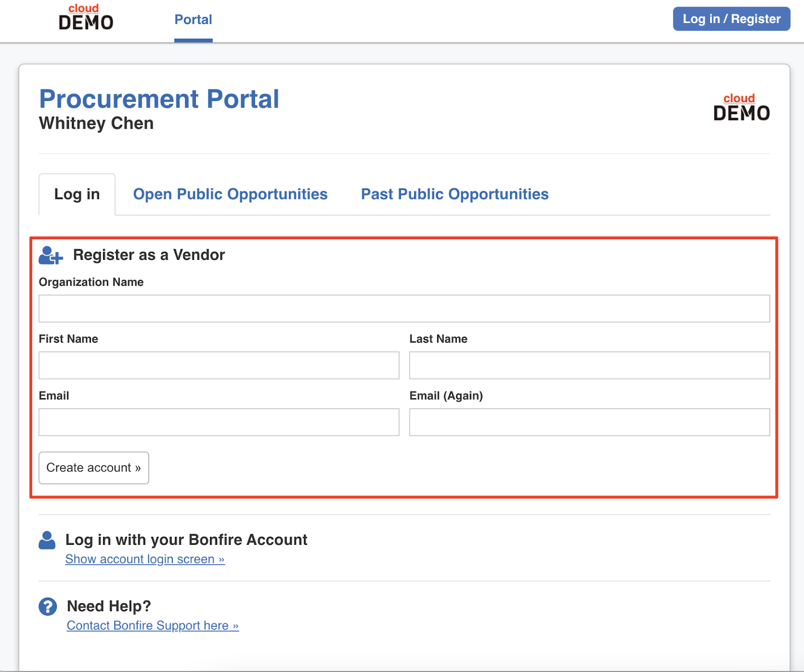Click the Register as a Vendor heading

tap(149, 255)
